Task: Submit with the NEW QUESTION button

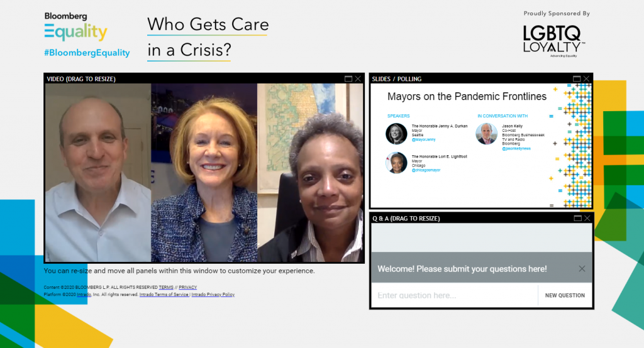Action: [565, 295]
